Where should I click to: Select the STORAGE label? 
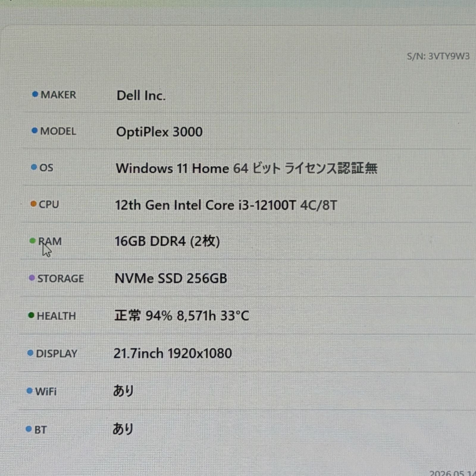pyautogui.click(x=61, y=278)
